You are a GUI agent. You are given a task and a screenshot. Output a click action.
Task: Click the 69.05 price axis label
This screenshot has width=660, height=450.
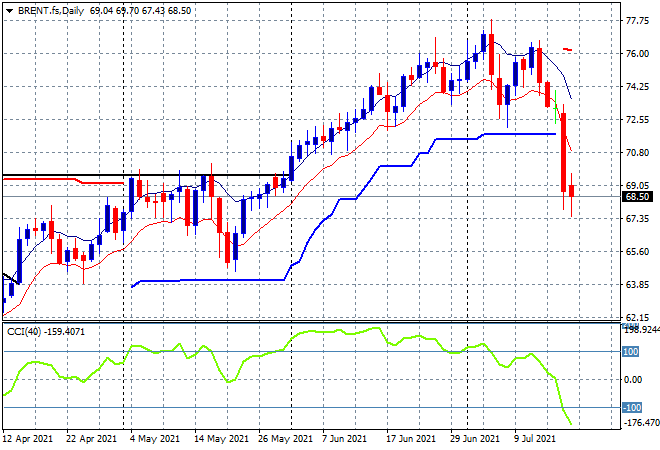pos(637,185)
